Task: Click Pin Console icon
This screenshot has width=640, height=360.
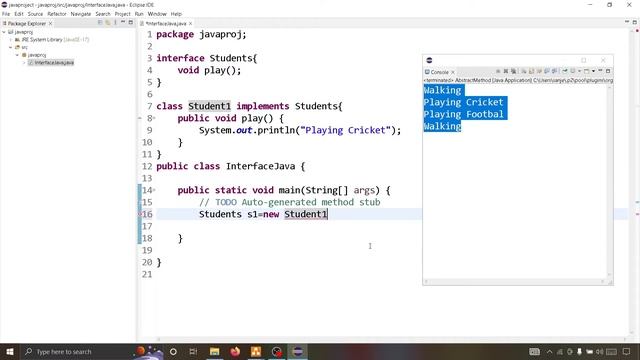Action: click(x=565, y=71)
